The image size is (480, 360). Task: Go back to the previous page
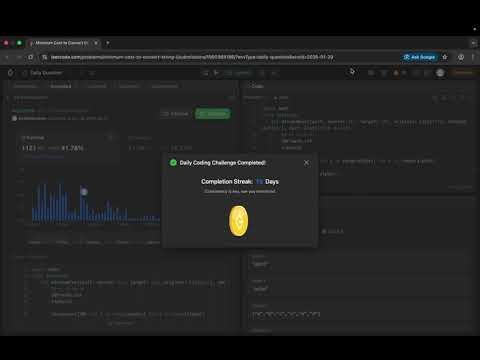[7, 57]
